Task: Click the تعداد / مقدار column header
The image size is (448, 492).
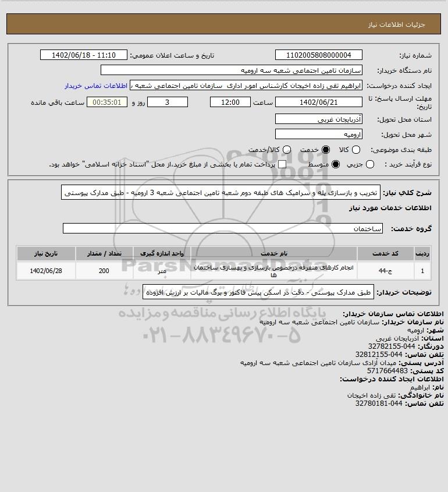Action: click(x=104, y=253)
